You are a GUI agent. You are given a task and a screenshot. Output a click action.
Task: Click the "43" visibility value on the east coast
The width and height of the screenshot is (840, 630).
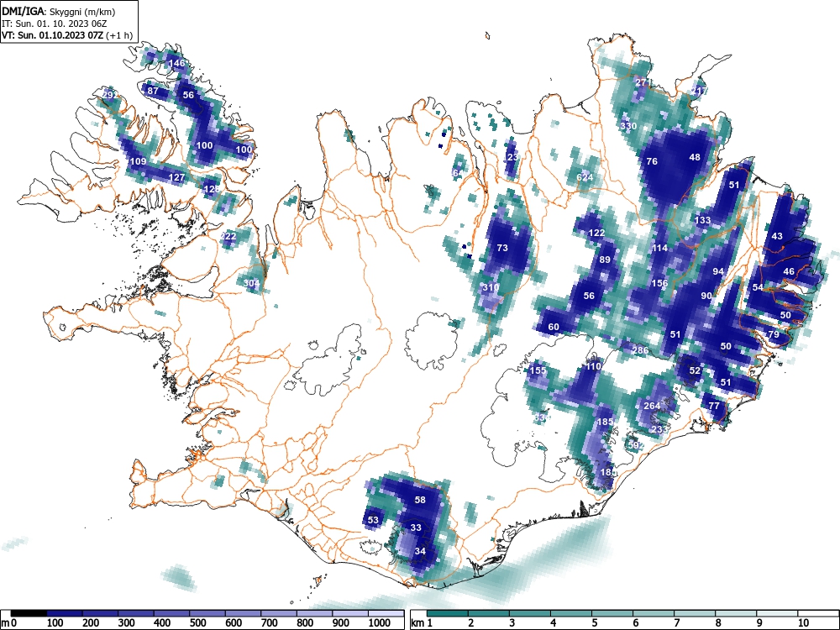[777, 236]
